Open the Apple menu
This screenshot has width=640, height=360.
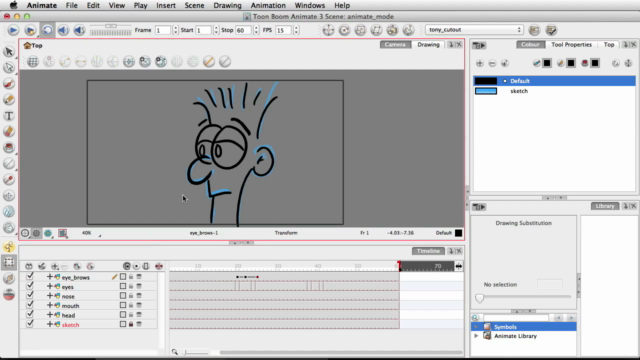click(13, 5)
